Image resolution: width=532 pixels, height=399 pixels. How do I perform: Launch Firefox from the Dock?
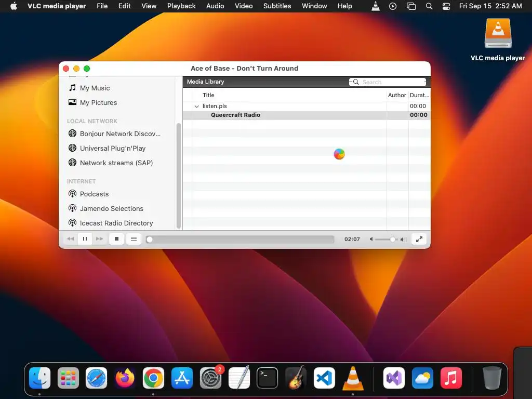tap(125, 378)
